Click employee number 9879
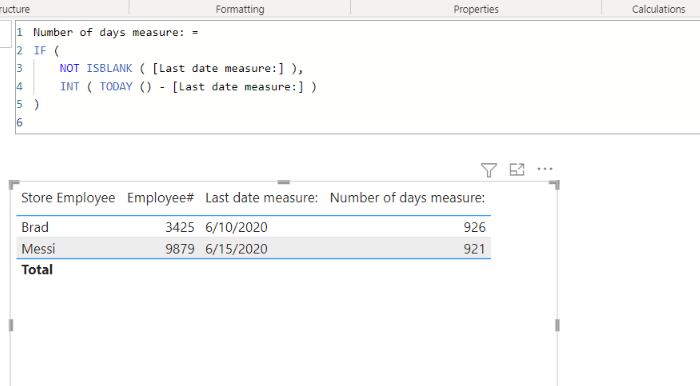 (x=180, y=249)
